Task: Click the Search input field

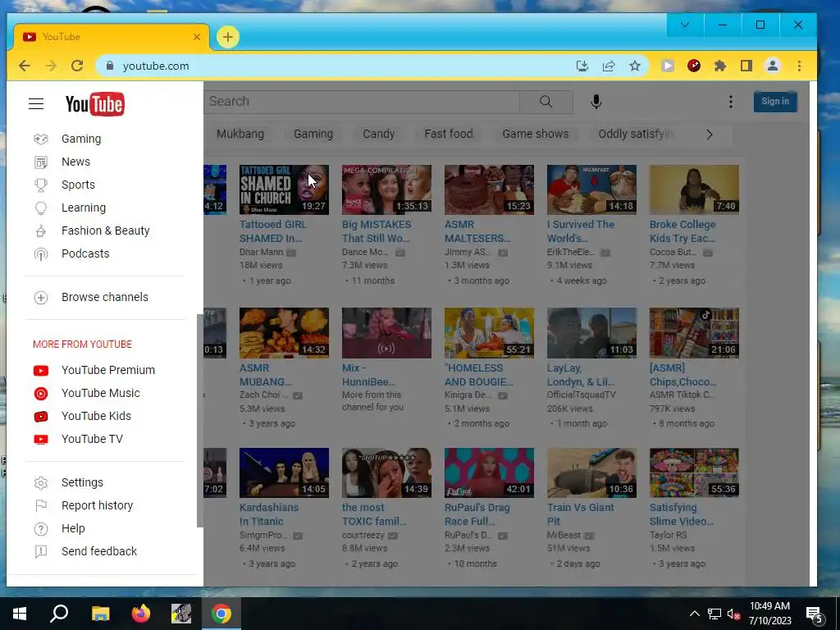Action: (361, 102)
